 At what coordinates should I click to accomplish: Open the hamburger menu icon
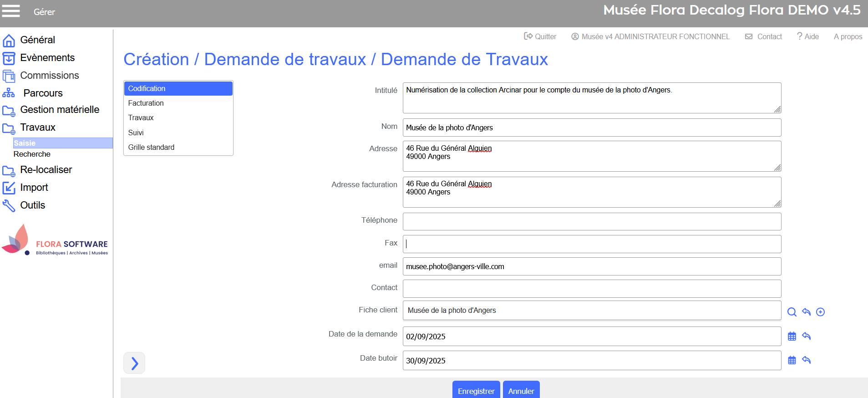(x=11, y=11)
